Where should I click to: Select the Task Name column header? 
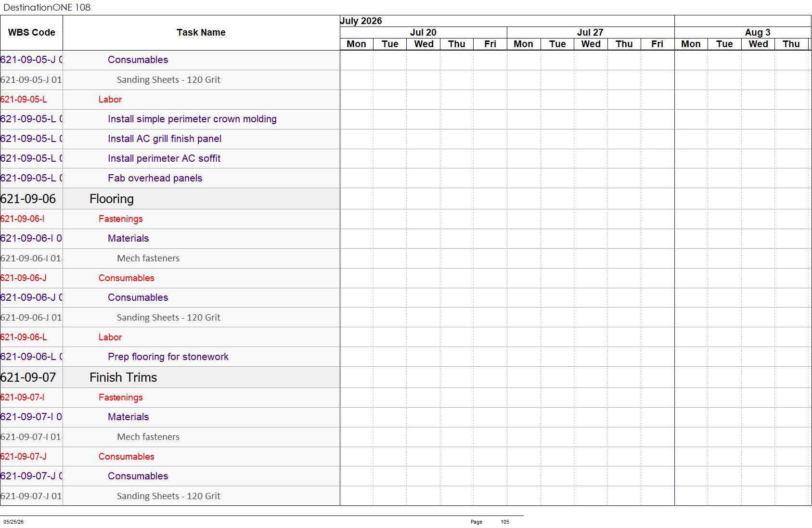[x=201, y=33]
